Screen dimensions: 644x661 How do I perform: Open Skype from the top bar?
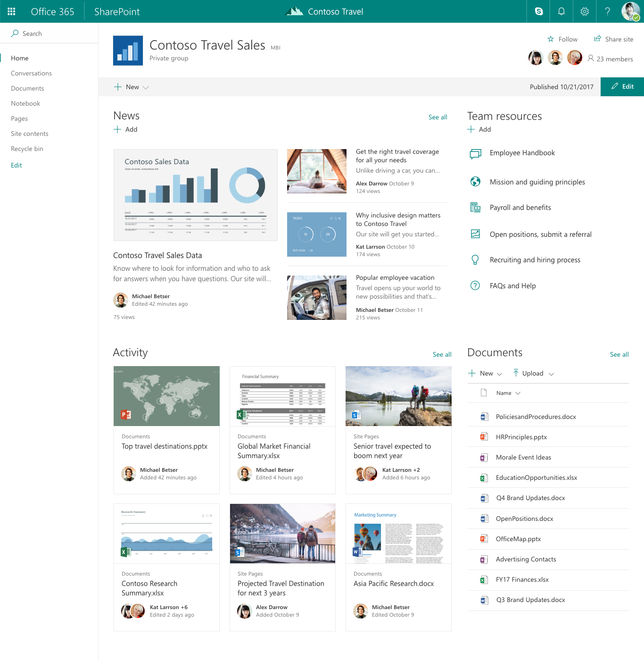coord(538,11)
